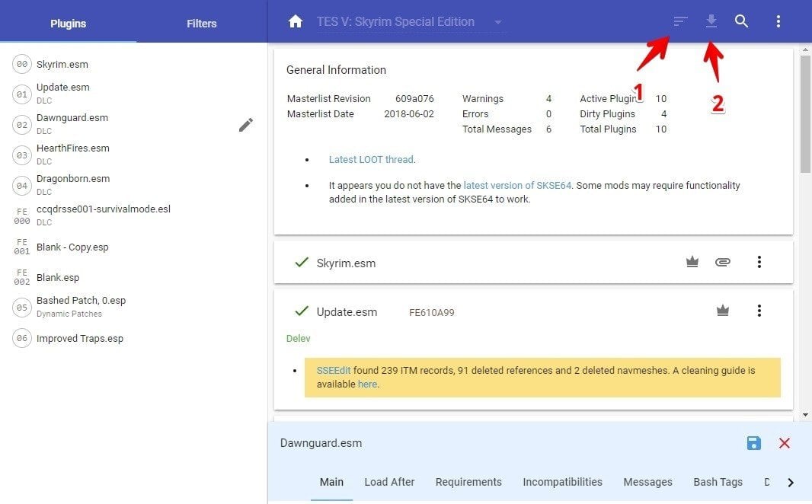Click the Total Messages count label
812x504 pixels.
(497, 129)
